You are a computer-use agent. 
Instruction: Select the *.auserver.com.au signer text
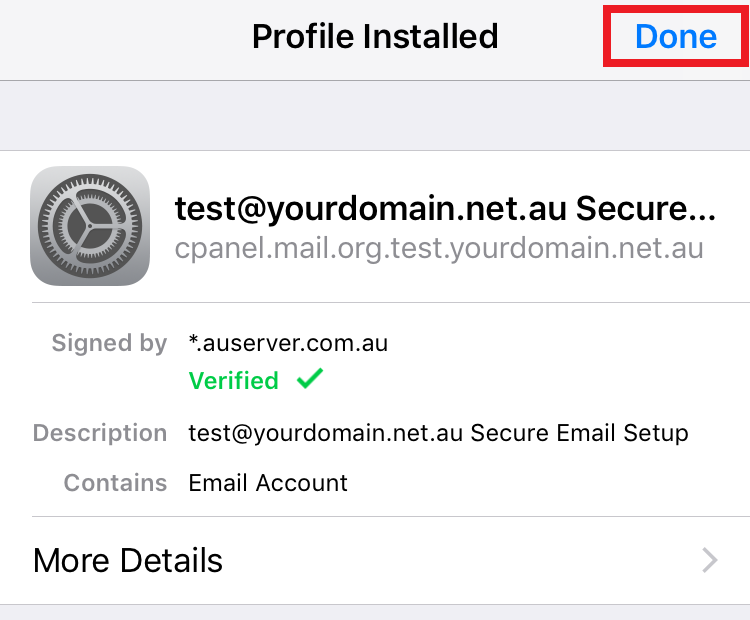(x=288, y=343)
